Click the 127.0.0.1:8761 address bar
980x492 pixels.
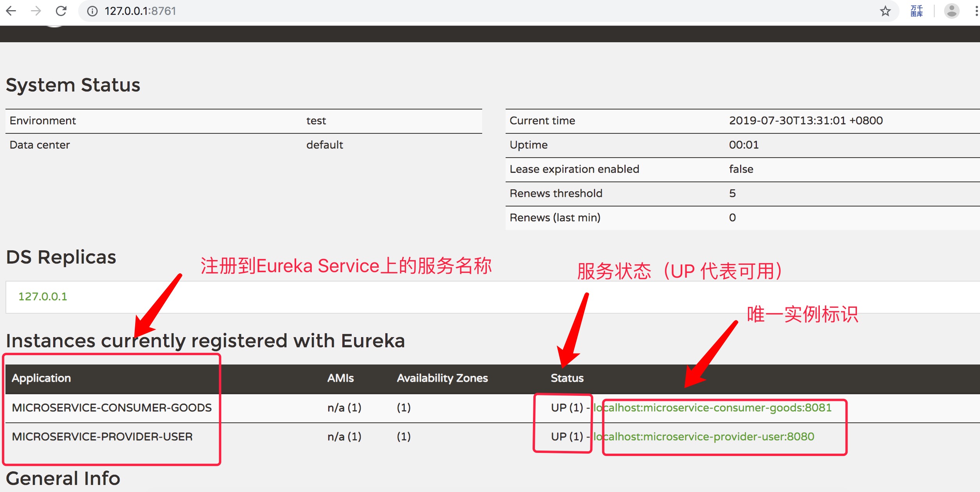click(141, 11)
